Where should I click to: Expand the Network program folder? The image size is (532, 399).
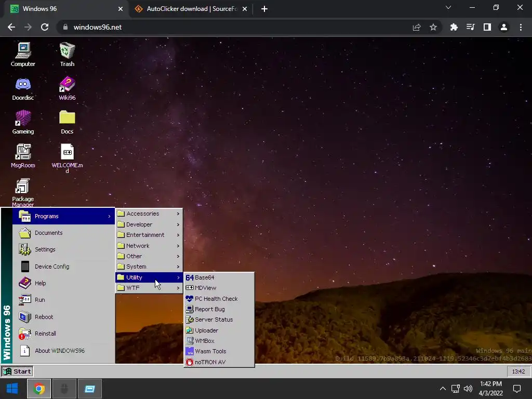click(x=149, y=246)
